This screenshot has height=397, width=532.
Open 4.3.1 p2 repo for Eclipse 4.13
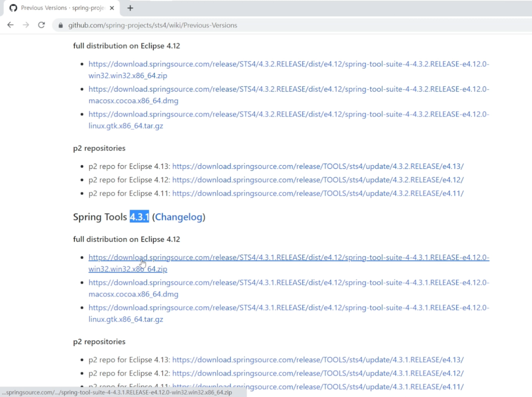[318, 360]
